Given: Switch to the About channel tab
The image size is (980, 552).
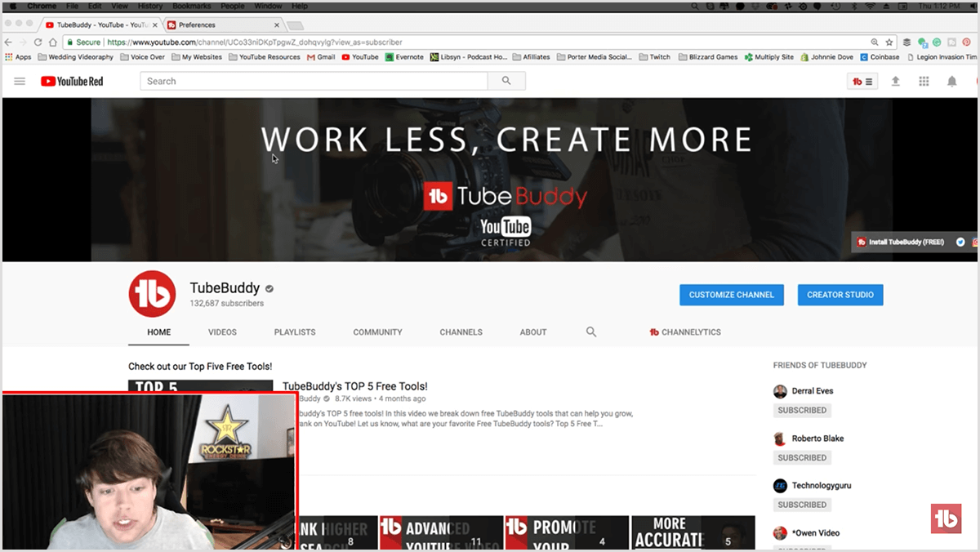Looking at the screenshot, I should [533, 332].
